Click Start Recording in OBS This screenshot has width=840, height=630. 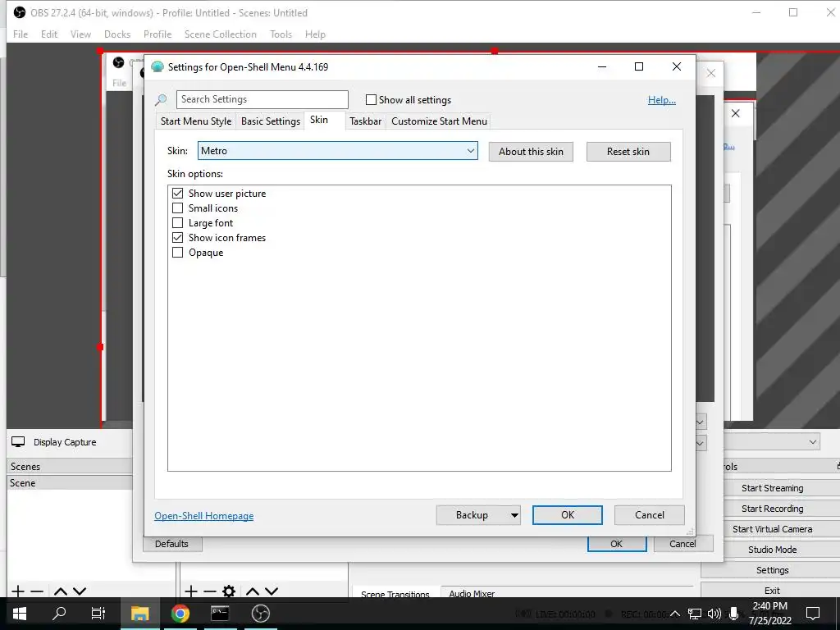(772, 509)
